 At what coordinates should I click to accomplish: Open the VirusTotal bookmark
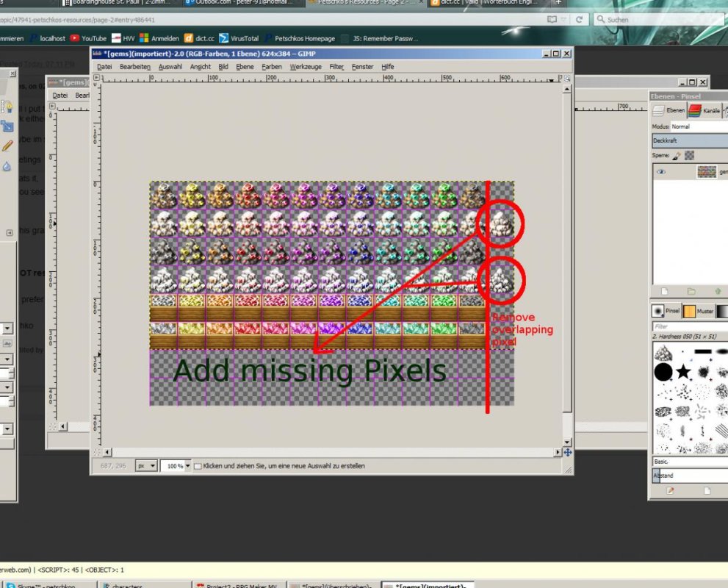239,38
